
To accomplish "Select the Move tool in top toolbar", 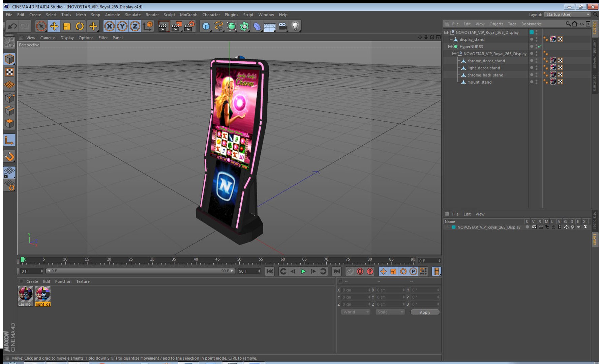I will [54, 26].
